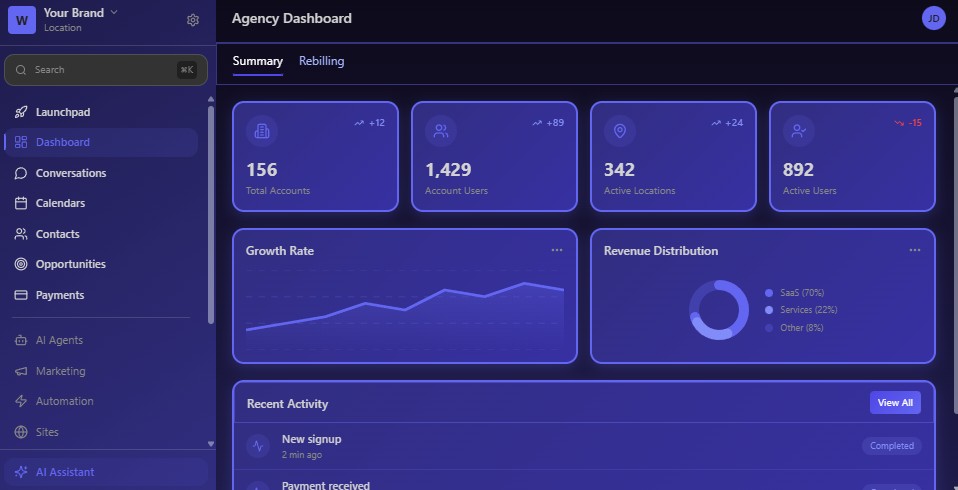This screenshot has width=958, height=490.
Task: Open the New signup activity entry
Action: pos(584,446)
